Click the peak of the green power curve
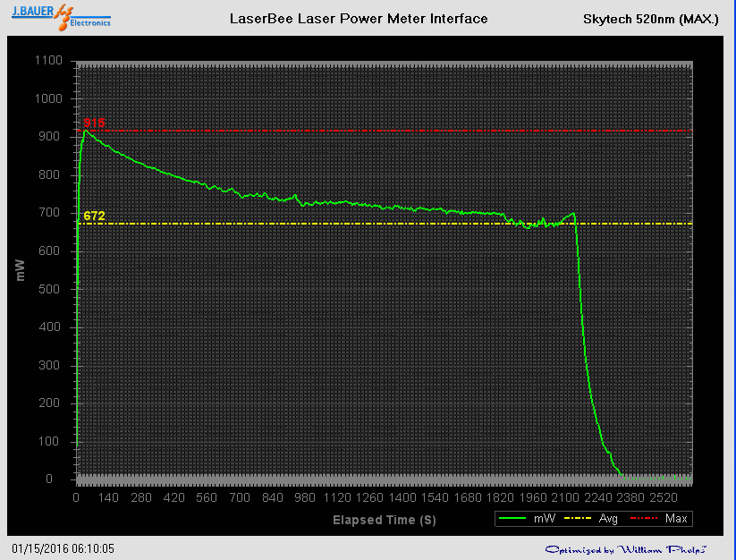Viewport: 736px width, 560px height. tap(86, 131)
